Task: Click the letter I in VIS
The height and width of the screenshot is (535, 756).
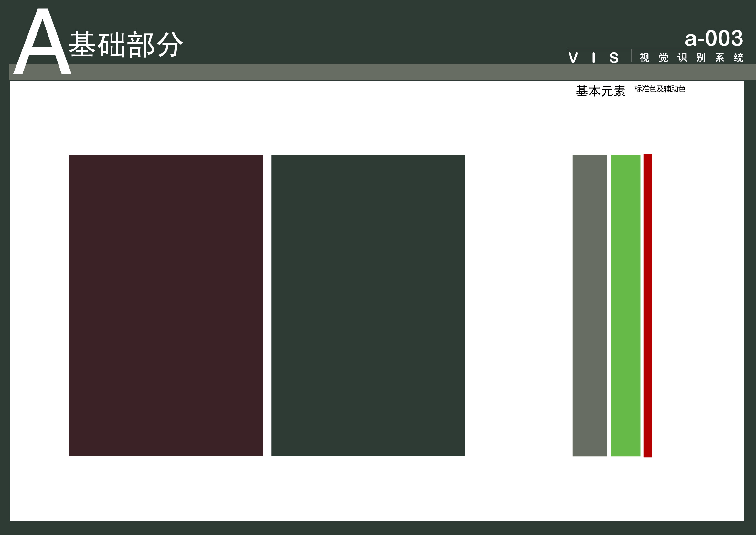Action: [x=593, y=58]
